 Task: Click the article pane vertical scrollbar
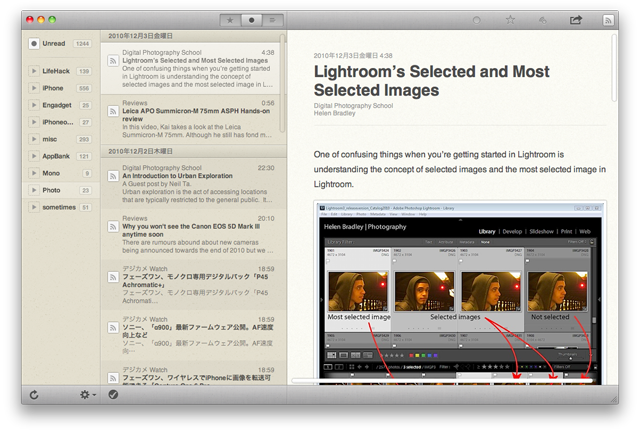(x=613, y=68)
